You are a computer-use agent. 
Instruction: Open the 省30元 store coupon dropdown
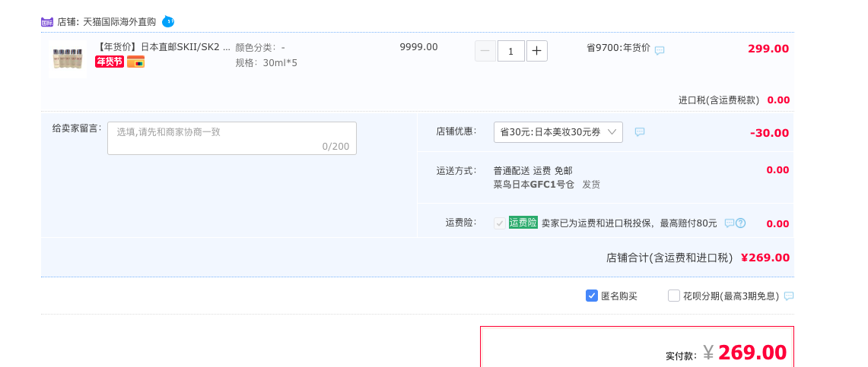558,132
